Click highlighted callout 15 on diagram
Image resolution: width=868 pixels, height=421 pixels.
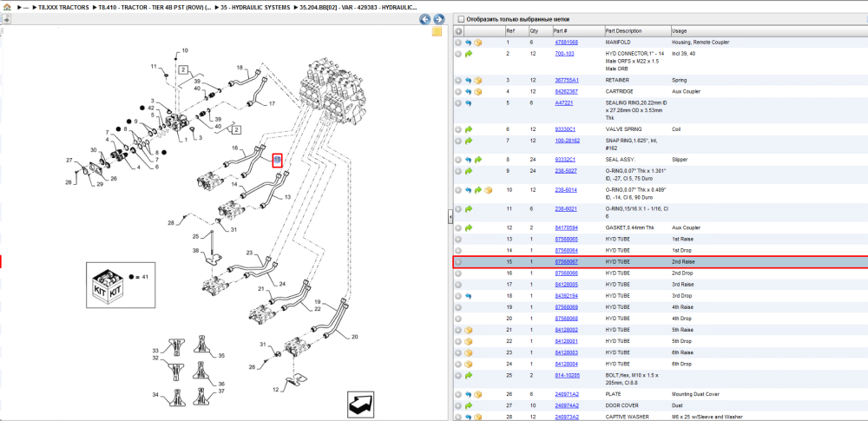[278, 160]
